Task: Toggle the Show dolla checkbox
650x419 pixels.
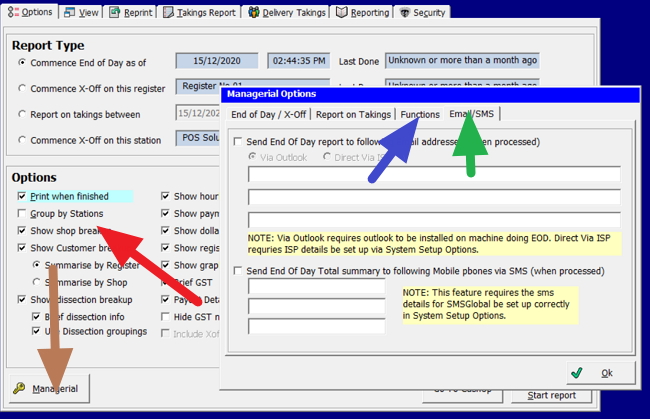Action: pos(165,230)
